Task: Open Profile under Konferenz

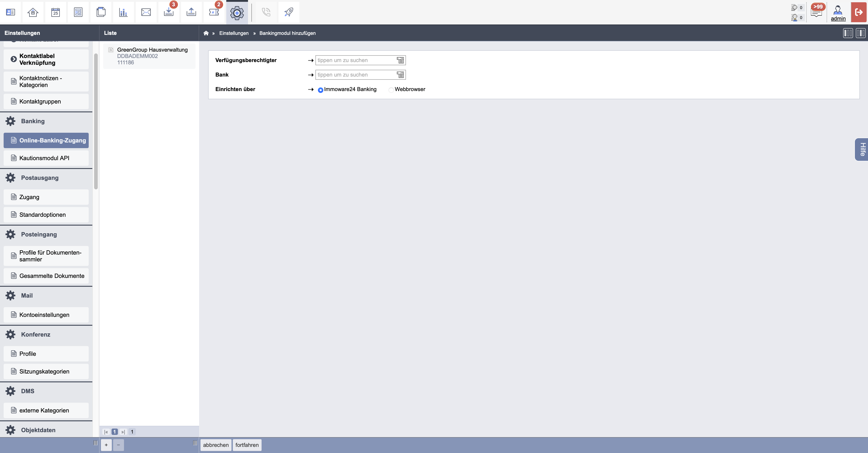Action: [x=46, y=354]
